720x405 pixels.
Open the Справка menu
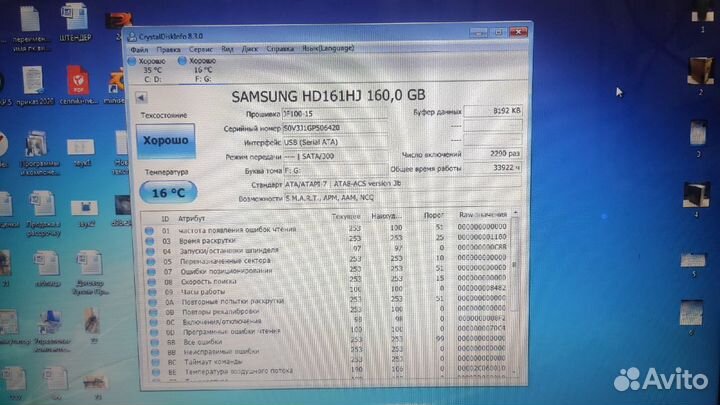pyautogui.click(x=280, y=48)
